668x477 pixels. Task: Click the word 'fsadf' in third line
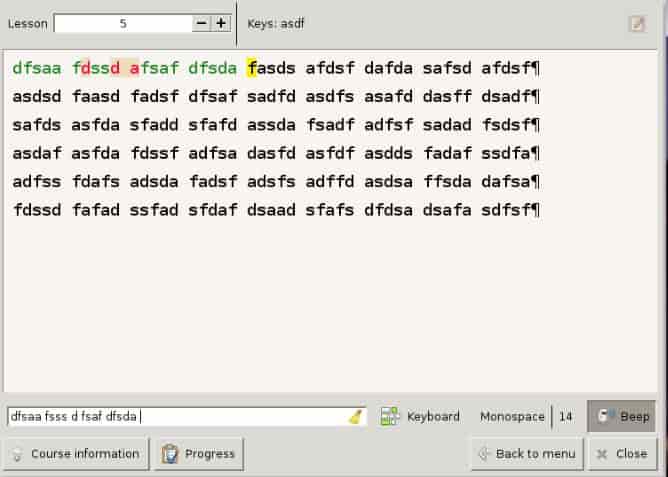pyautogui.click(x=330, y=125)
